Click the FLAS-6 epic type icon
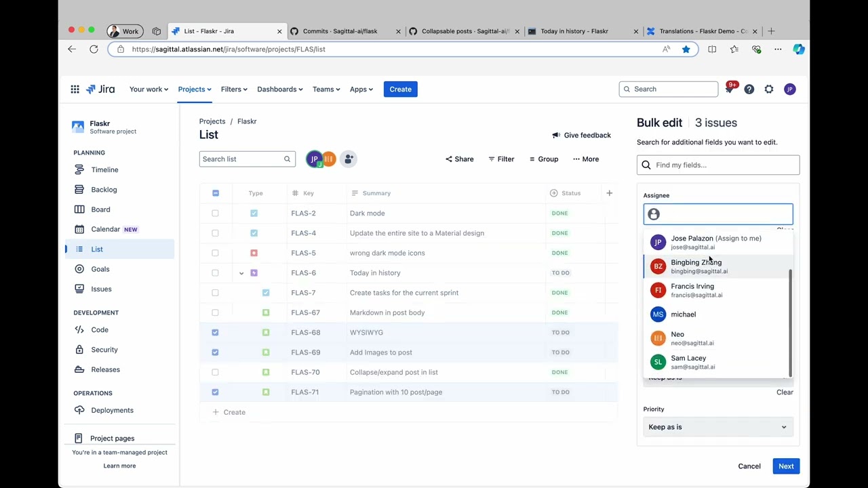868x488 pixels. point(254,272)
